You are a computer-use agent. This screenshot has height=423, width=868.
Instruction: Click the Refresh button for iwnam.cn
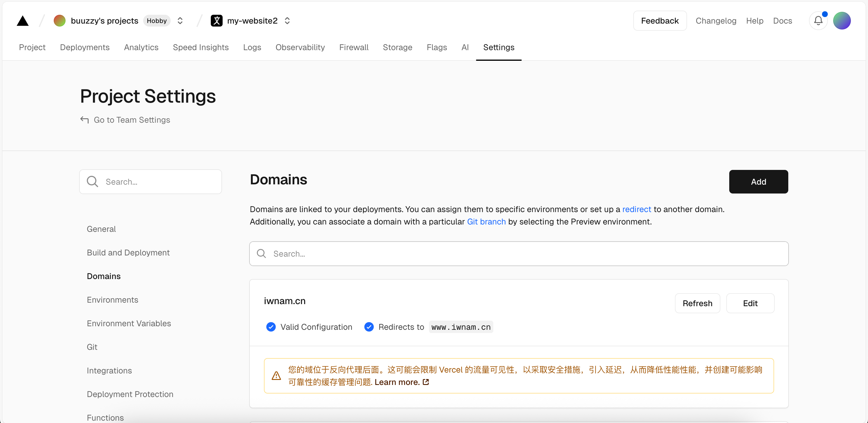[697, 304]
